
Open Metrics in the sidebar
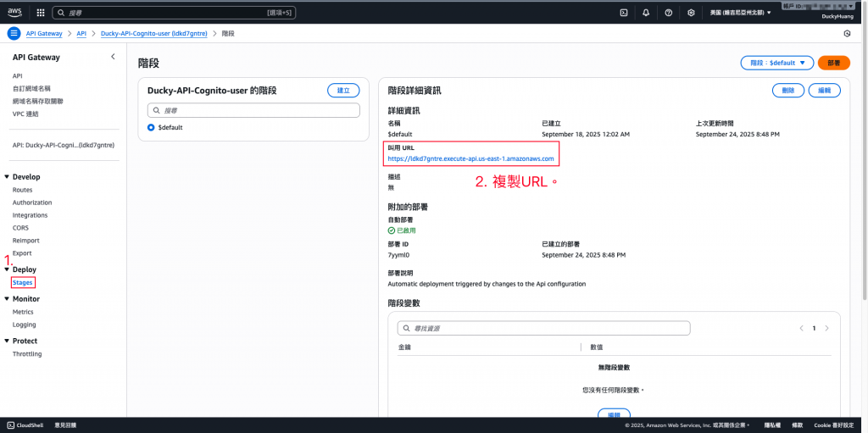pos(23,313)
